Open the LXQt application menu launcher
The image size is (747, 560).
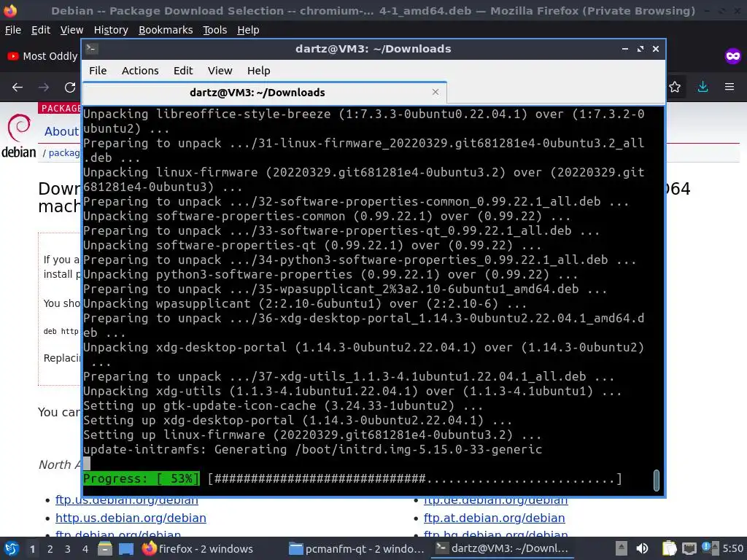point(11,548)
